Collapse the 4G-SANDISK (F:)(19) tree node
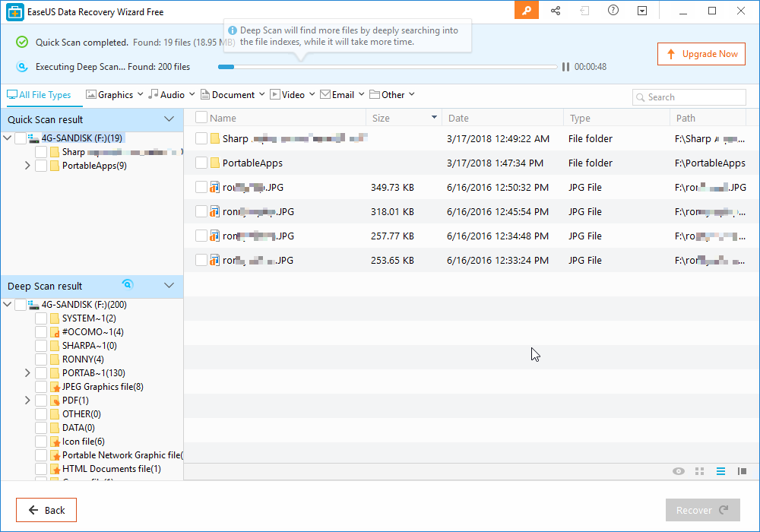 click(x=8, y=138)
